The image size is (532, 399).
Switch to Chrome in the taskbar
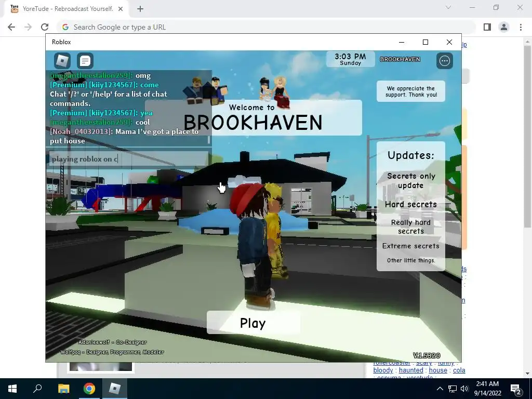89,389
